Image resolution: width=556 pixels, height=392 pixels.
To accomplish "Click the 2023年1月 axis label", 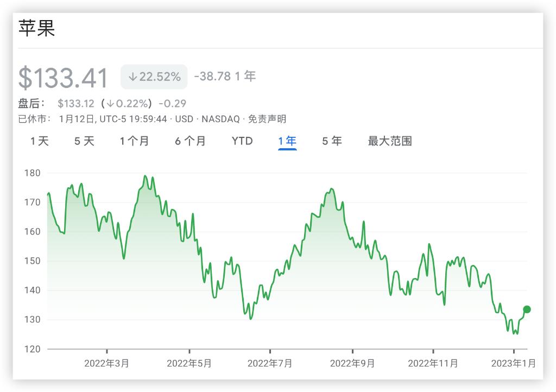I will 514,363.
